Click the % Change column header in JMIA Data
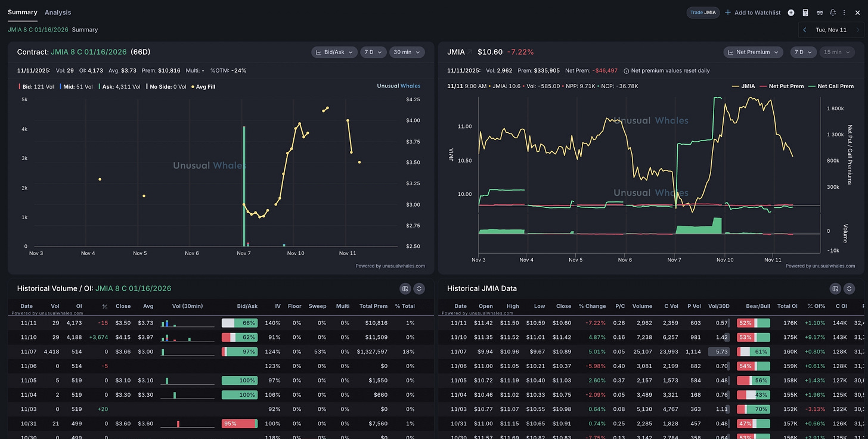Screen dimensions: 868x439 (592, 306)
